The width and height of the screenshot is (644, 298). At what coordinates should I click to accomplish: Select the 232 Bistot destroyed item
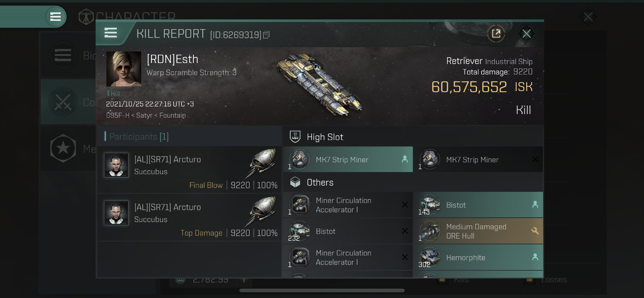coord(348,231)
